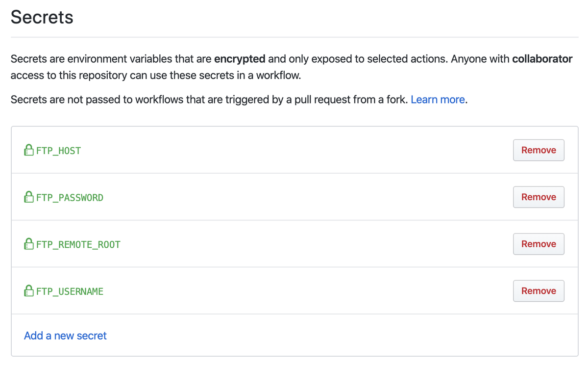
Task: Select the FTP_HOST secret name
Action: tap(59, 151)
